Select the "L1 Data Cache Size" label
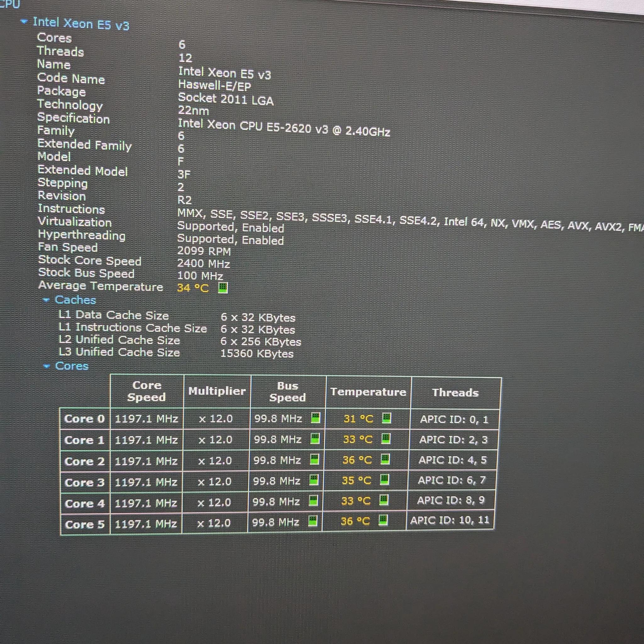This screenshot has width=644, height=644. pos(114,315)
